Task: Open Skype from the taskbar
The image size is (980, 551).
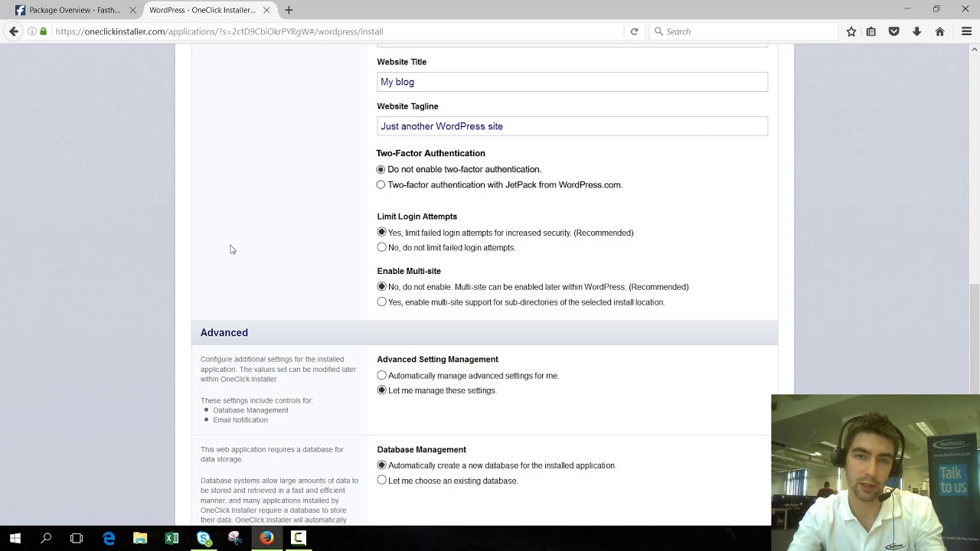Action: [204, 538]
